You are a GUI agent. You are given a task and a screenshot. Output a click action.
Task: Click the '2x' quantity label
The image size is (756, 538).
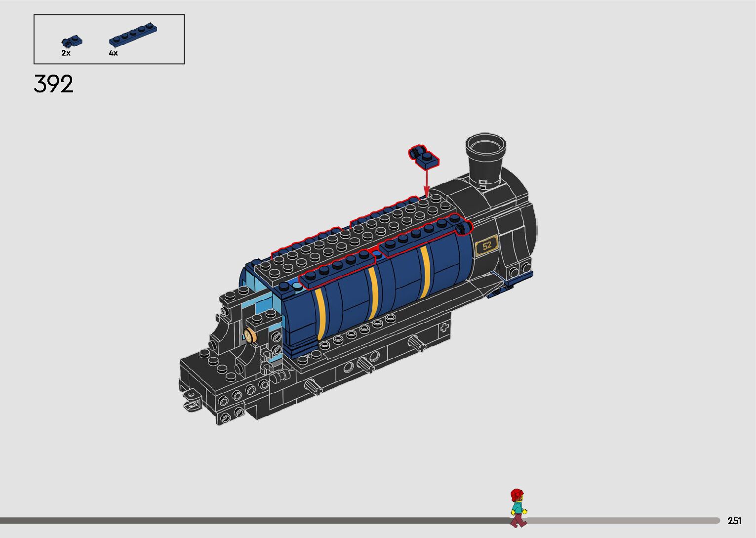click(x=66, y=53)
